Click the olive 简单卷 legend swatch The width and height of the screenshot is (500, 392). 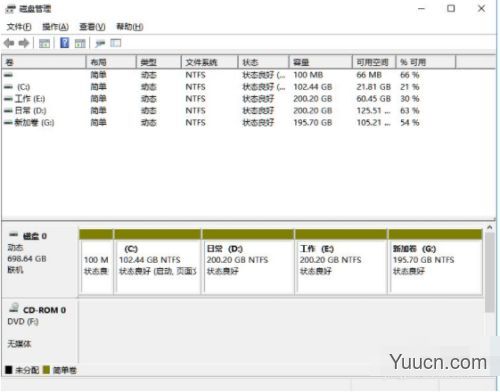(x=47, y=370)
